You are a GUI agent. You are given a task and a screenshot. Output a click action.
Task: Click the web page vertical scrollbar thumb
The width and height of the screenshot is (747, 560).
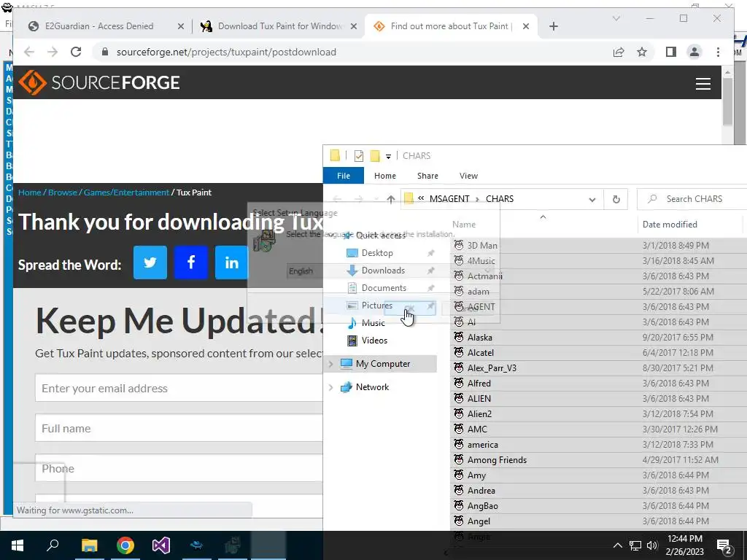click(x=727, y=101)
